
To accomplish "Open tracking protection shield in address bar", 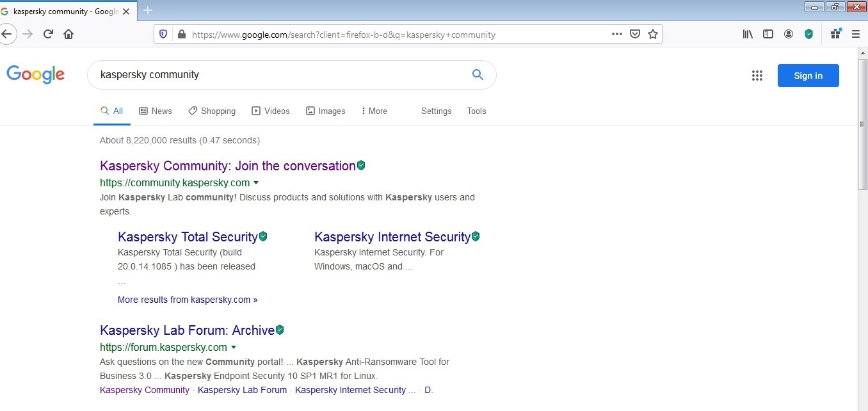I will (163, 35).
